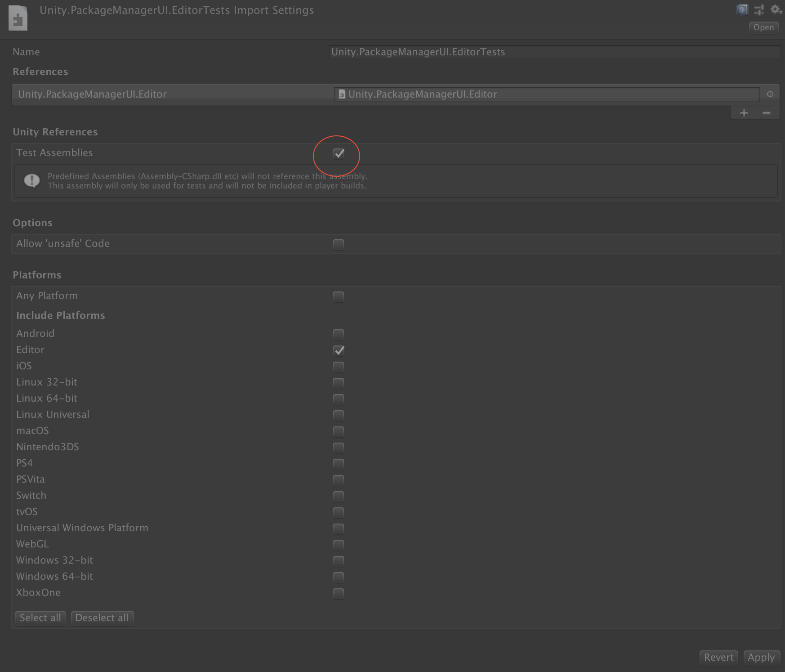Remove a reference with the minus icon
785x672 pixels.
coord(766,113)
